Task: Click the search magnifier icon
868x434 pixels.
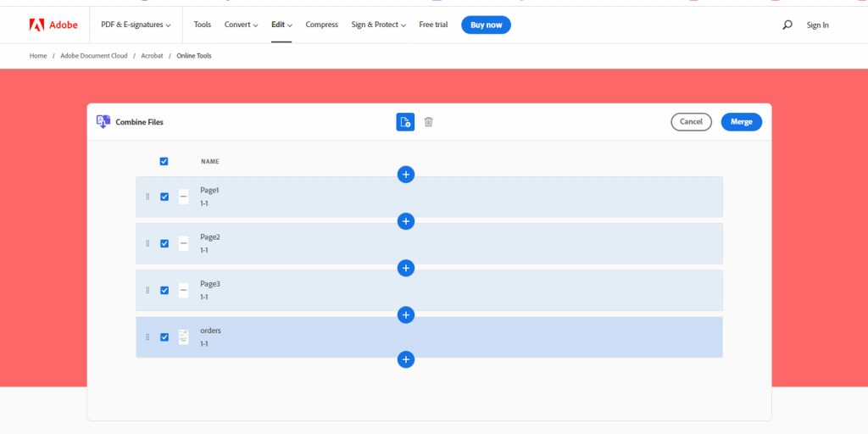Action: (x=787, y=25)
